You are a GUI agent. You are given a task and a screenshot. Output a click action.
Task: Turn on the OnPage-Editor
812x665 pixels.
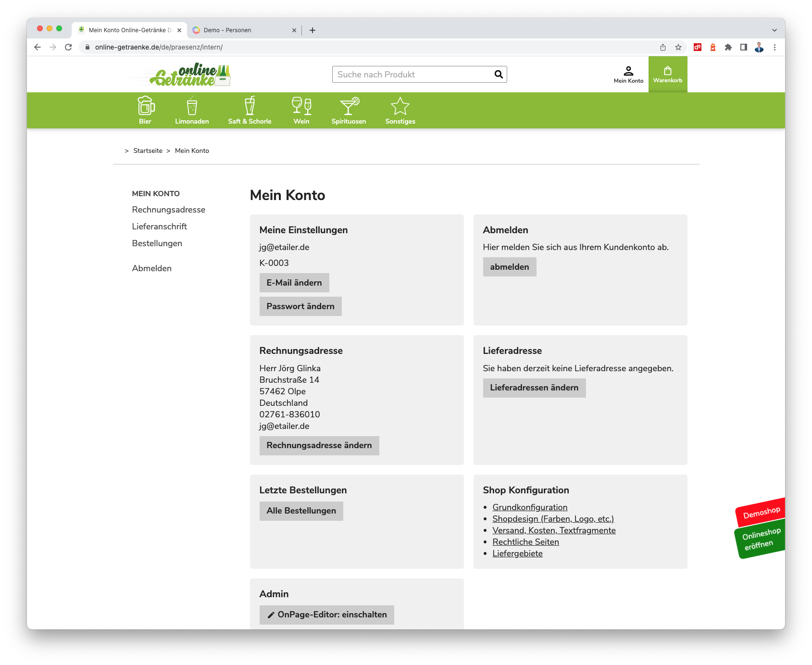pyautogui.click(x=327, y=615)
